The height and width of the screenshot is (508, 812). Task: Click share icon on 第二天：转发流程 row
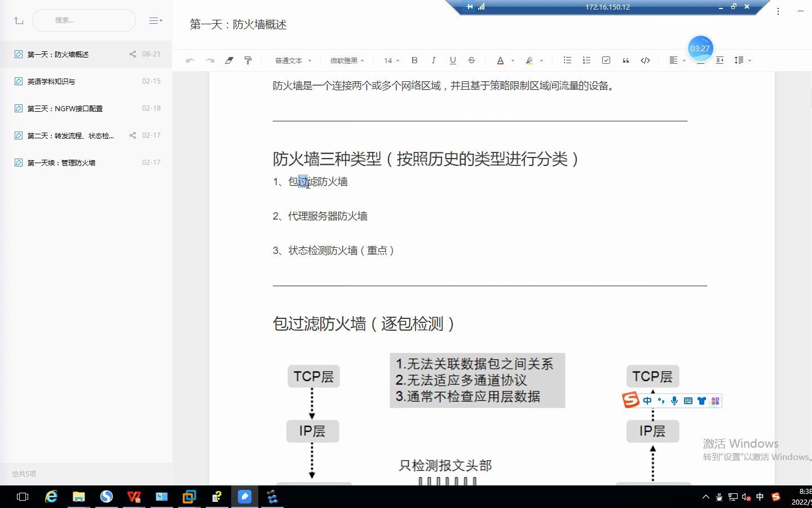pyautogui.click(x=133, y=135)
